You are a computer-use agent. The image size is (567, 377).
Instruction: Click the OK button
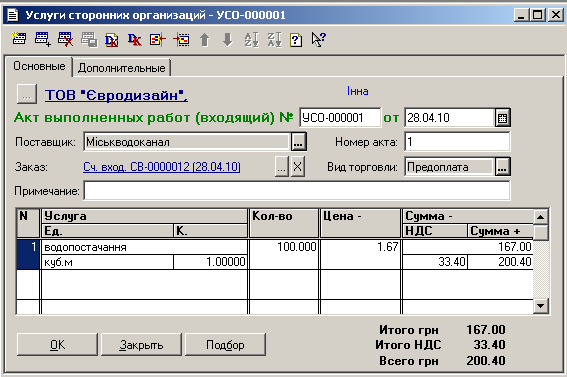[57, 344]
